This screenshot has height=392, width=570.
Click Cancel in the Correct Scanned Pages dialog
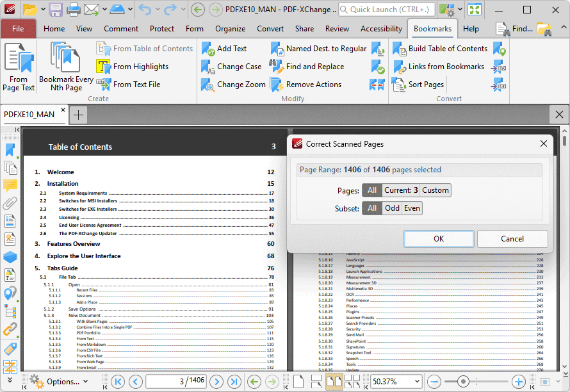pyautogui.click(x=512, y=239)
